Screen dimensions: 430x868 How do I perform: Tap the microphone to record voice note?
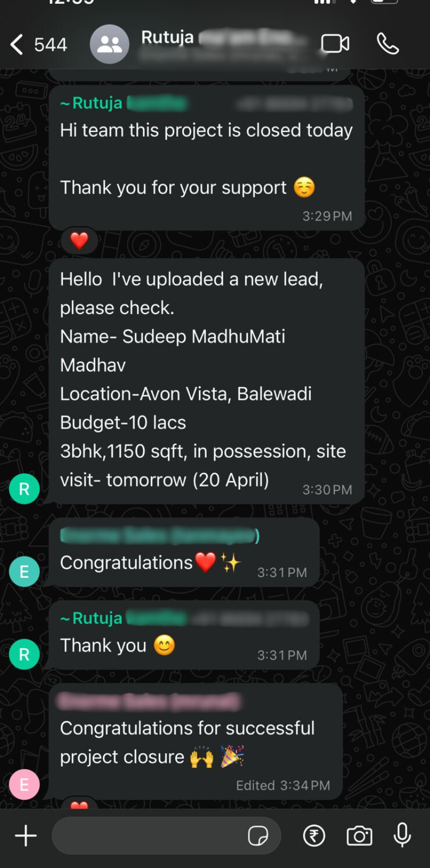(x=402, y=835)
